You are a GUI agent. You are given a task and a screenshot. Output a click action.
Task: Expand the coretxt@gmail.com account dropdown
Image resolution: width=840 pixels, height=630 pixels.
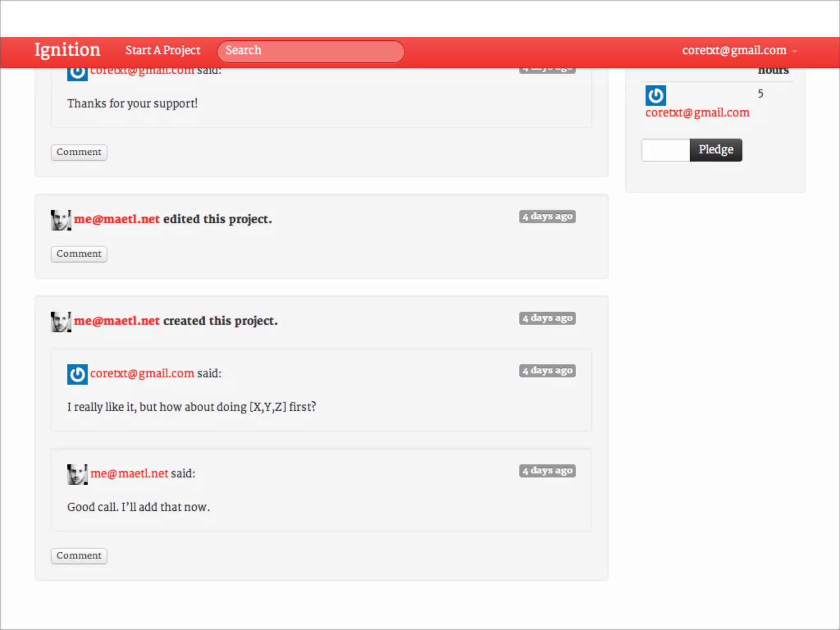[734, 50]
